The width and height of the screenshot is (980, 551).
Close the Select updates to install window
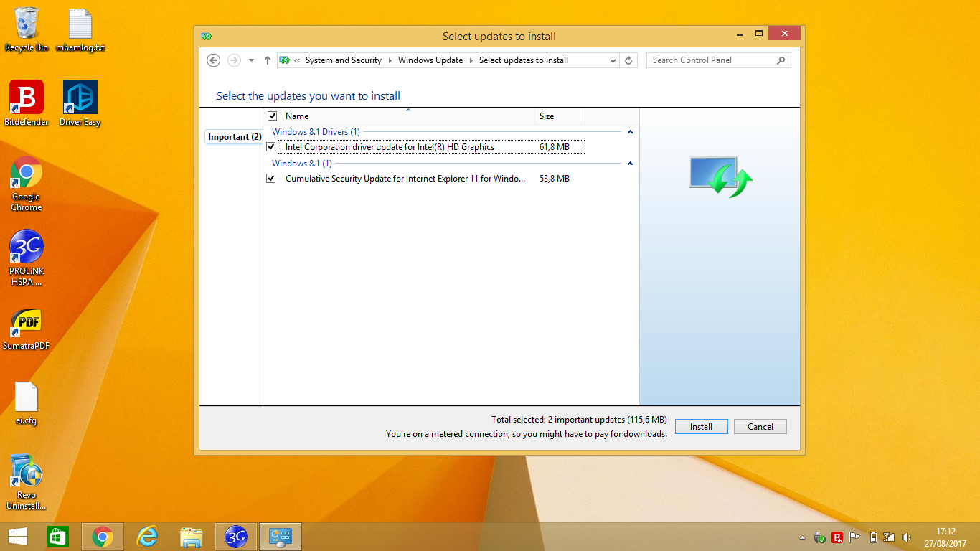click(x=784, y=34)
